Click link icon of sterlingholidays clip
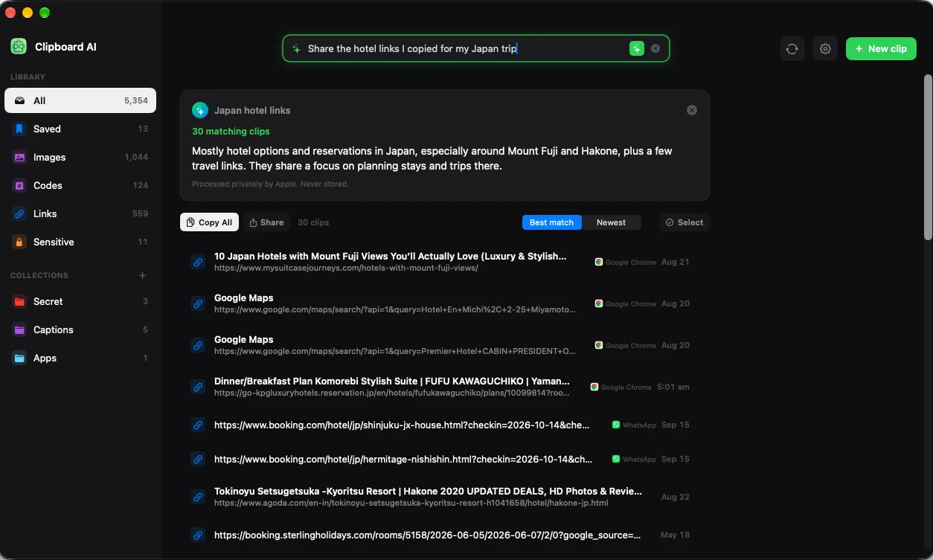 pos(198,535)
